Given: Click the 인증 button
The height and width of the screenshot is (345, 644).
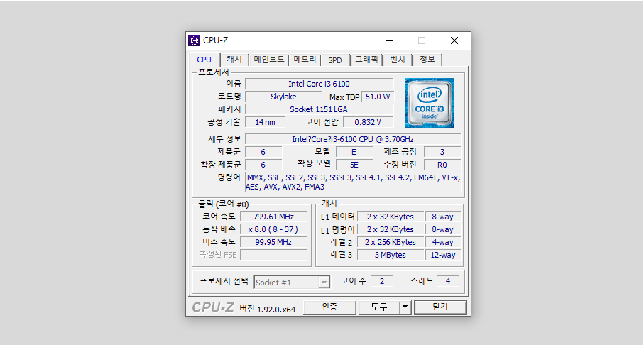Looking at the screenshot, I should (329, 307).
